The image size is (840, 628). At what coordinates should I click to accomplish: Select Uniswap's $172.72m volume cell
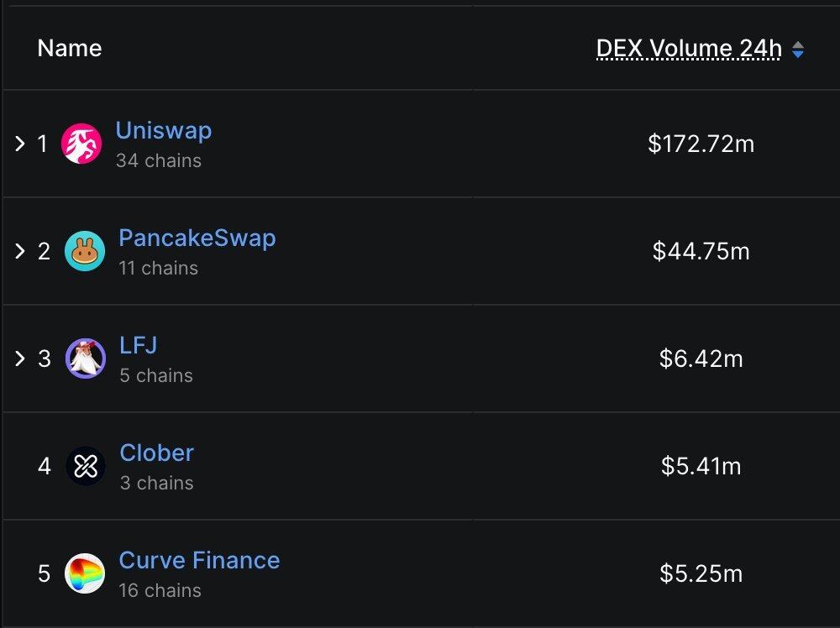[x=701, y=144]
